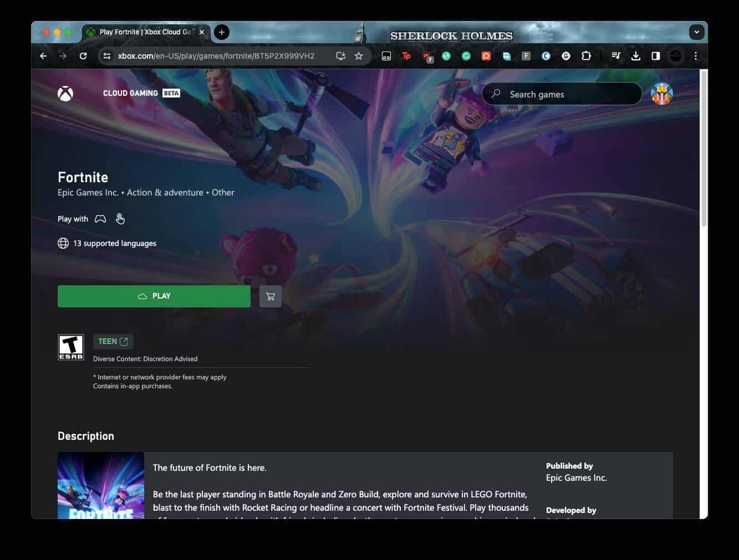Viewport: 739px width, 560px height.
Task: Open the CLOUD GAMING BETA home link
Action: [x=141, y=93]
